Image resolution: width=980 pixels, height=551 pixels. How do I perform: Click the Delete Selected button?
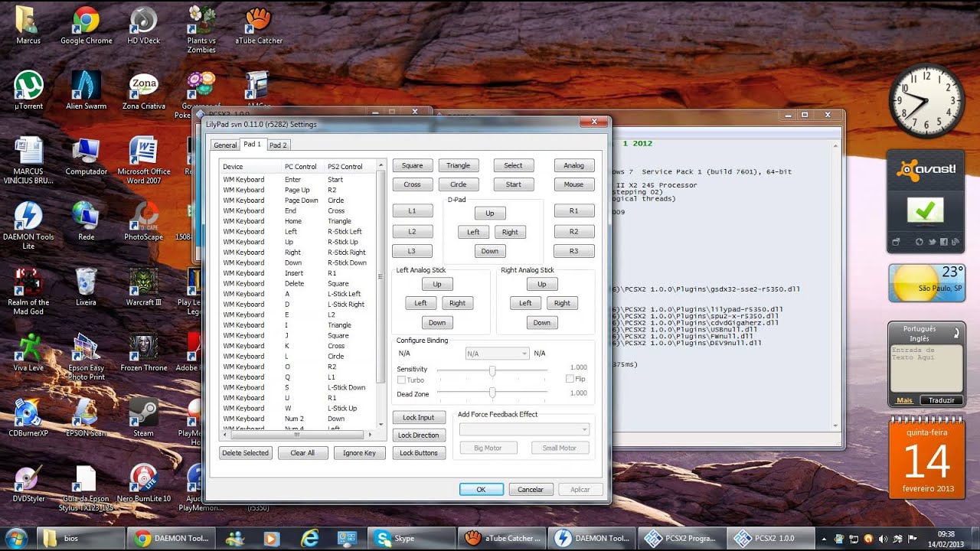coord(245,453)
